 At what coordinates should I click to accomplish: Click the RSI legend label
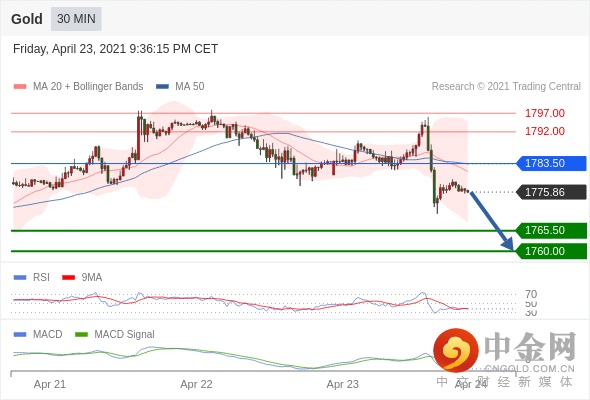pyautogui.click(x=41, y=278)
